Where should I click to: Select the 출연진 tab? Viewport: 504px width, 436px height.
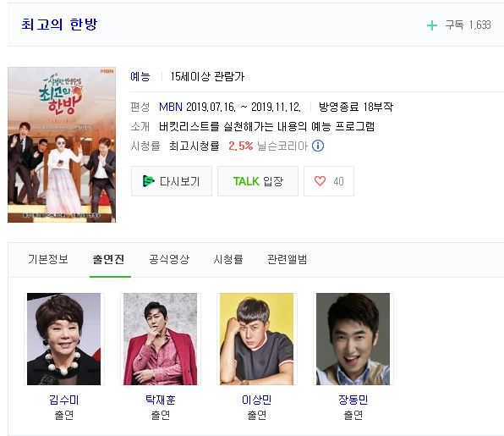click(108, 259)
